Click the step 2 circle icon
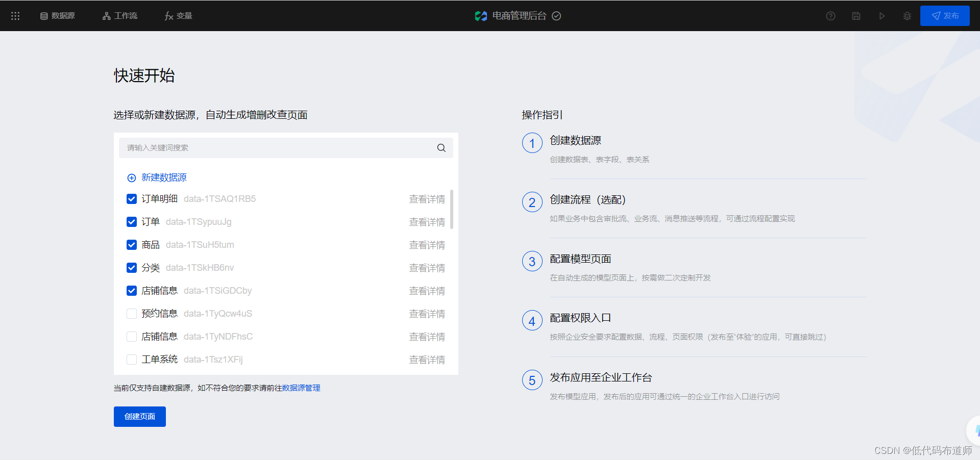This screenshot has height=460, width=980. coord(532,202)
